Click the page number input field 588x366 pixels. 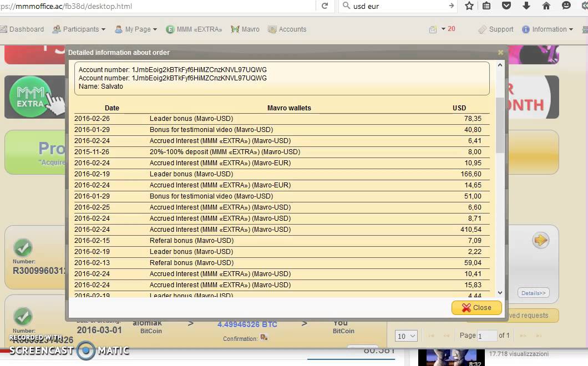tap(486, 336)
